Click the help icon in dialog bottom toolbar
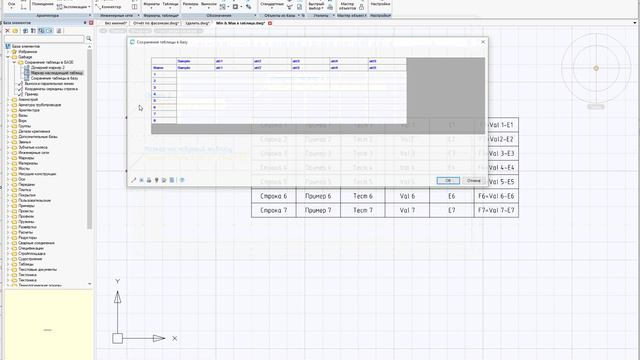640x360 pixels. (x=182, y=180)
